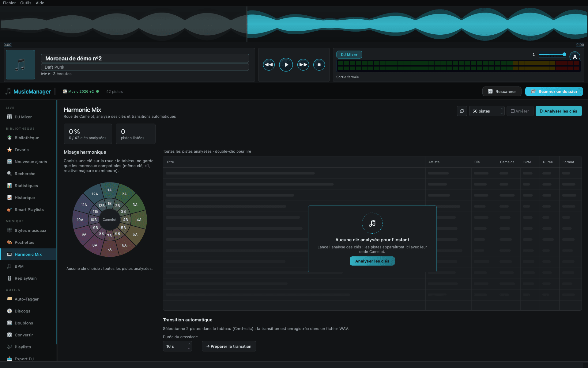Open the Discogs tool
Viewport: 588px width, 368px height.
tap(28, 311)
